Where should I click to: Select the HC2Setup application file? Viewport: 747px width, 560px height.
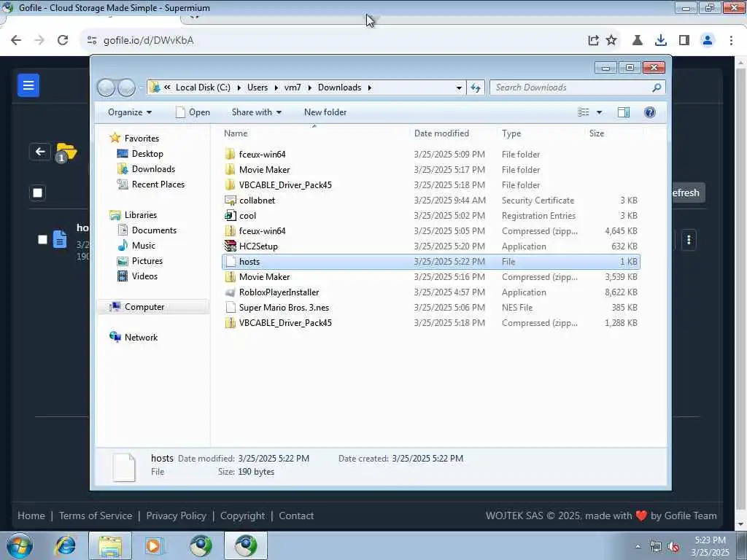point(430,246)
